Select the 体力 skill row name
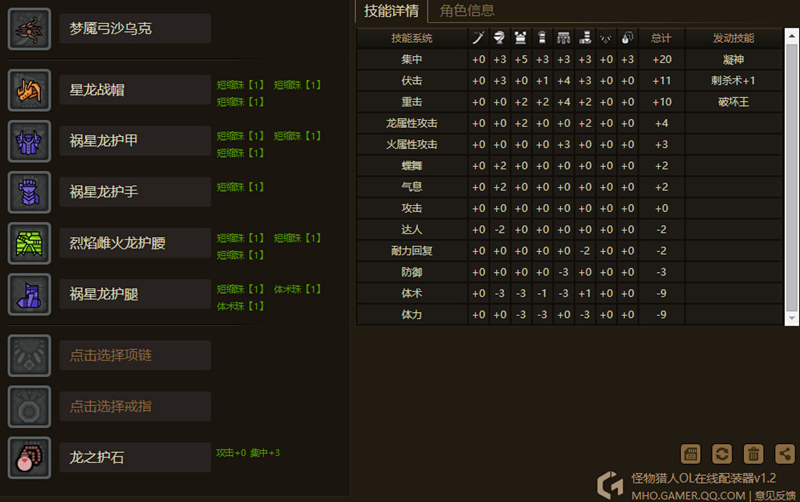Image resolution: width=800 pixels, height=502 pixels. coord(412,315)
